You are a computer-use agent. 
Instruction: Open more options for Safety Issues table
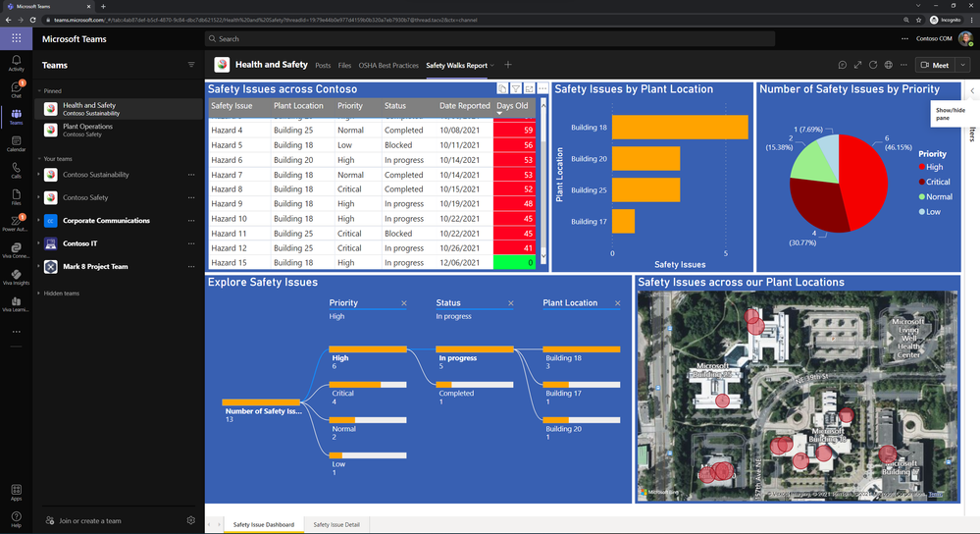542,88
